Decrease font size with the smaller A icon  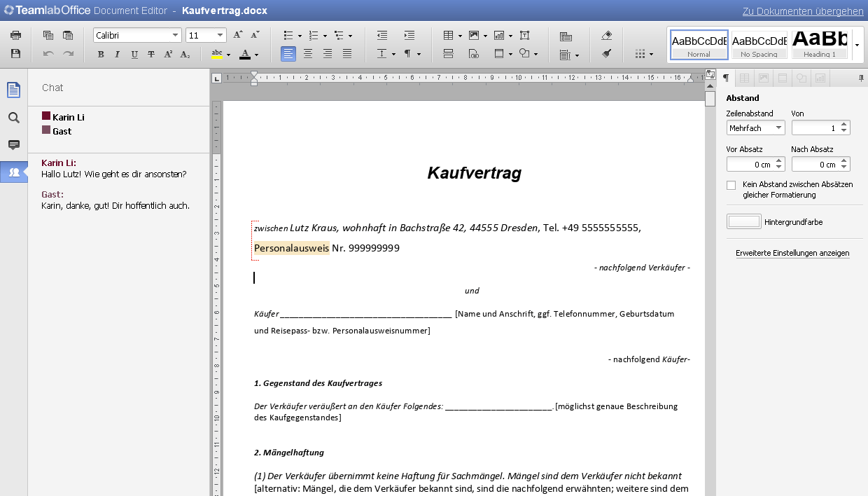[x=255, y=35]
